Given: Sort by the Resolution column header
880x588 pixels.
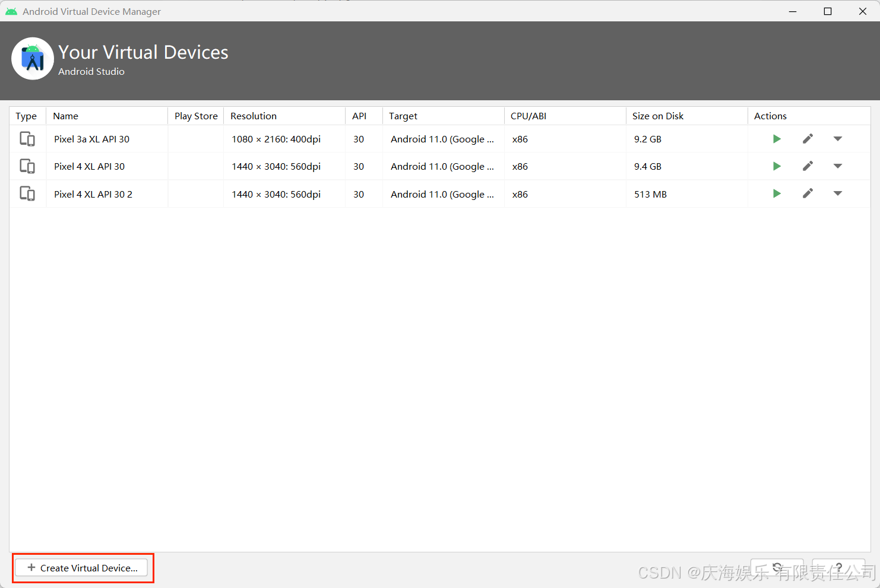Looking at the screenshot, I should pyautogui.click(x=284, y=116).
